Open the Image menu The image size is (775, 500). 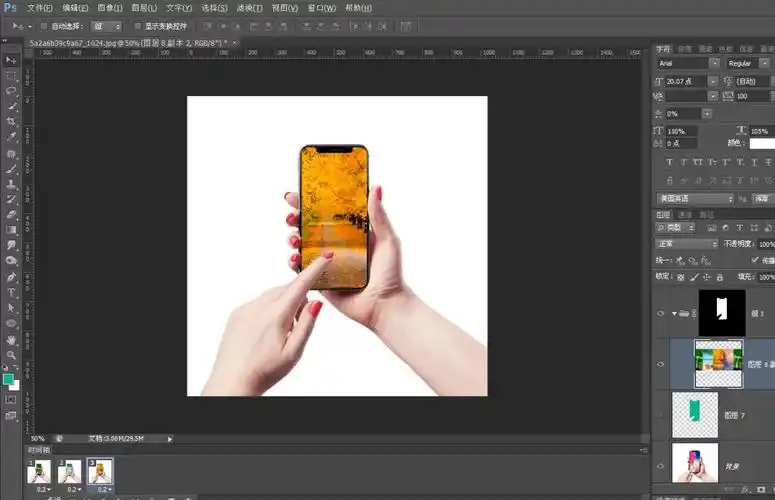tap(110, 8)
